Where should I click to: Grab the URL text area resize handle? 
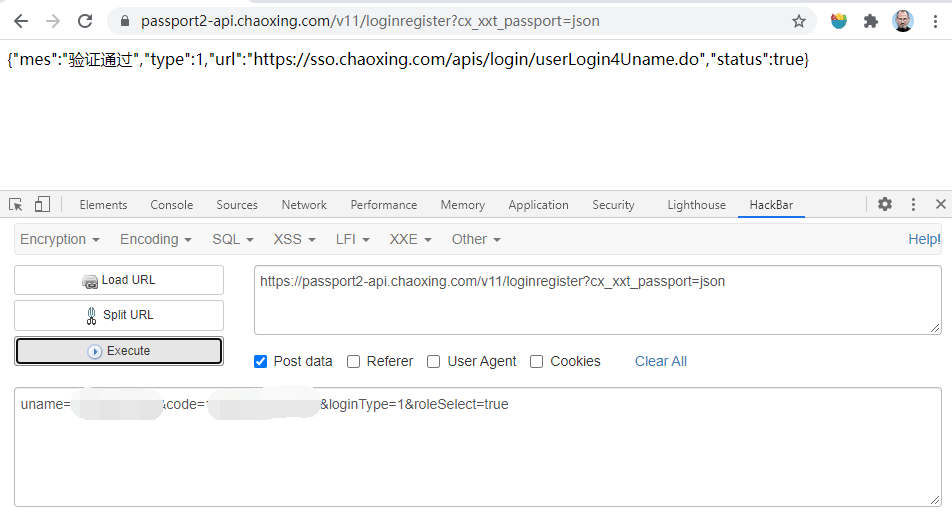[x=935, y=328]
